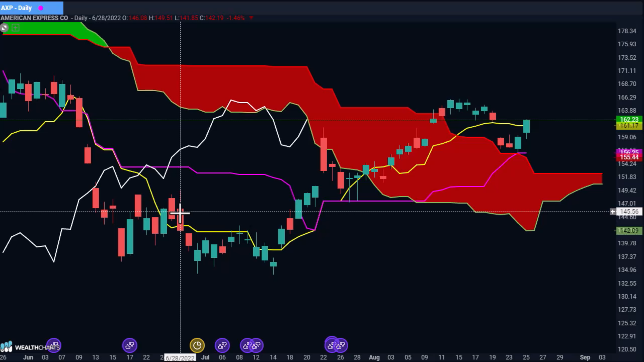Open the thumbs rating marker above Jun 17
644x362 pixels.
(x=129, y=345)
